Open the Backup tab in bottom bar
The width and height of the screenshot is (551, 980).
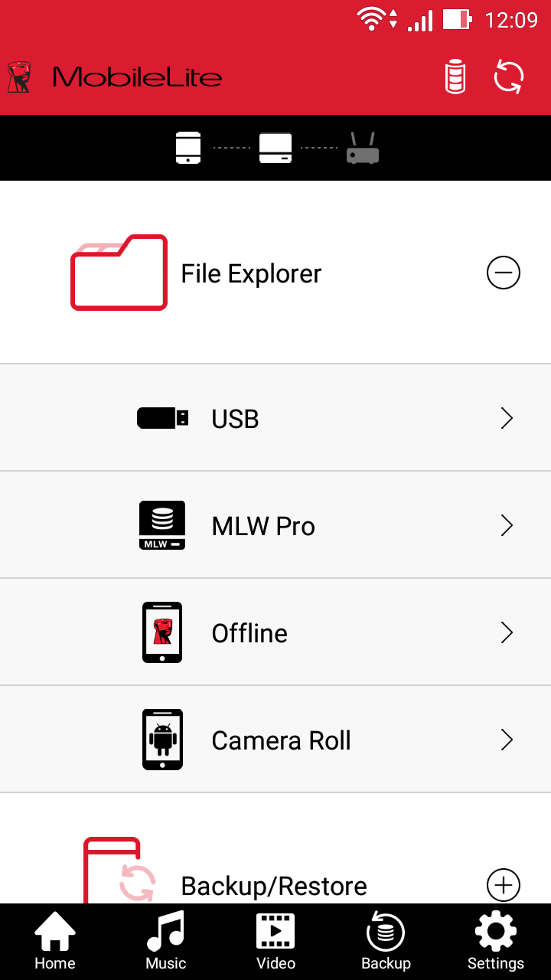coord(386,942)
